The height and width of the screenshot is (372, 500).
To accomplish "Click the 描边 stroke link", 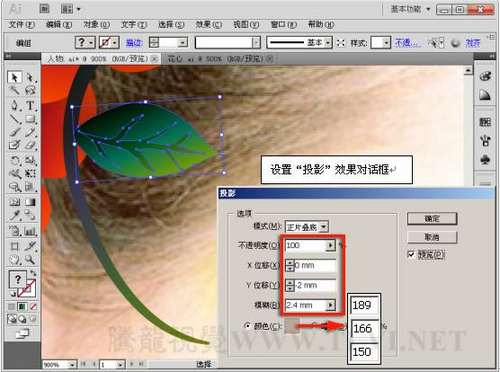I will click(x=134, y=43).
